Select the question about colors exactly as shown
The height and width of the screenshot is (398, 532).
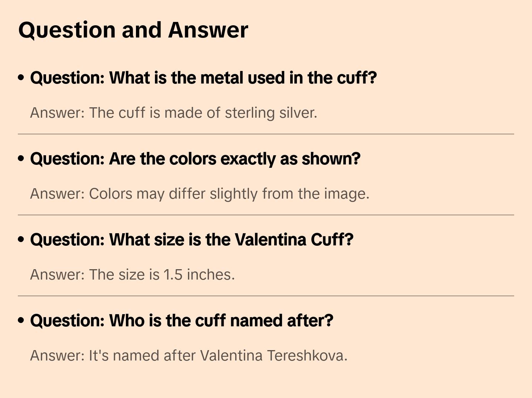click(195, 159)
